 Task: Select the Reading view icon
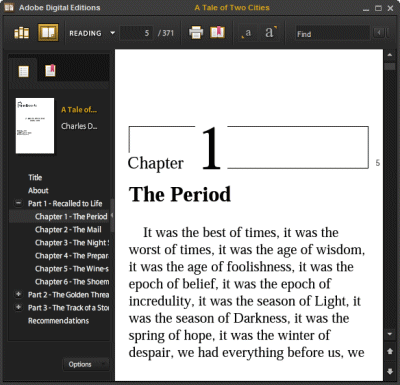[48, 33]
